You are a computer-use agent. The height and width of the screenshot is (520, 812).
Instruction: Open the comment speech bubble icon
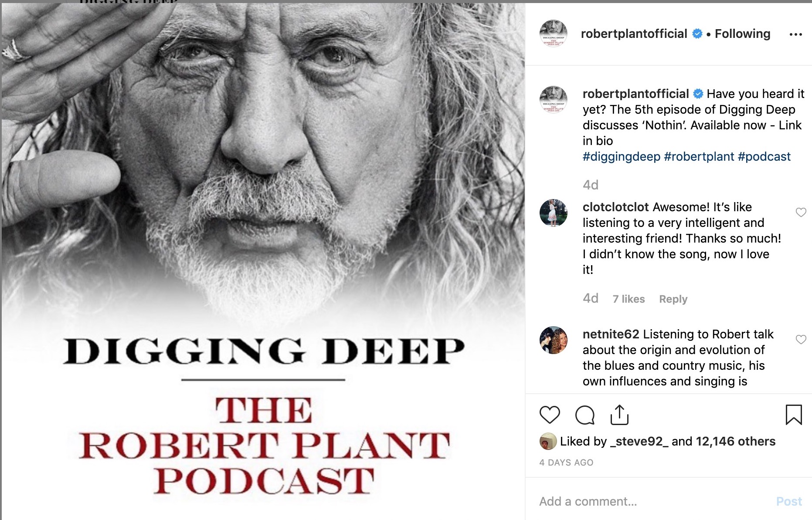click(x=584, y=415)
